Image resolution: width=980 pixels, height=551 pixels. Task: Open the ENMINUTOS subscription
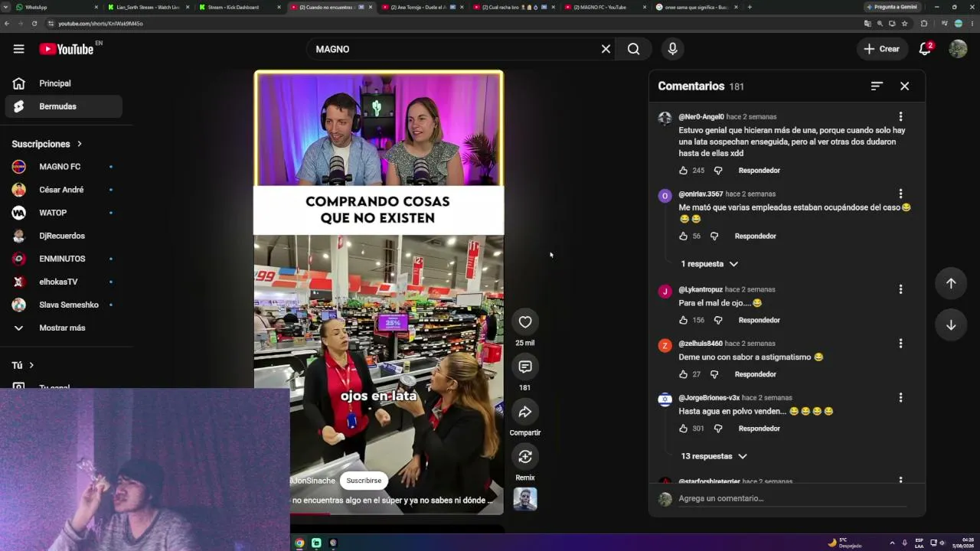pos(64,259)
